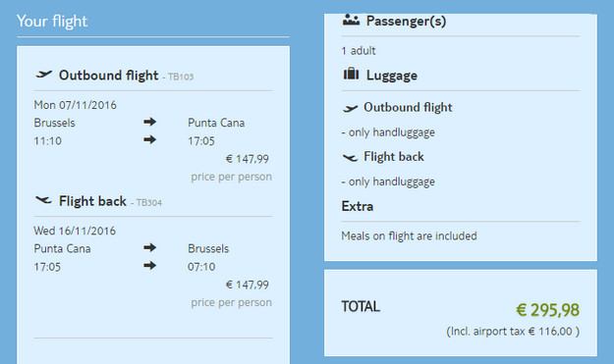Click the luggage panel Outbound flight plane icon
This screenshot has height=364, width=614.
pyautogui.click(x=350, y=108)
